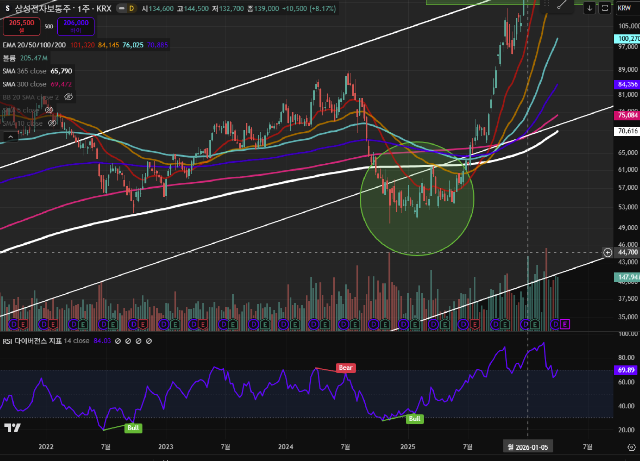Select the 볼륨 volume indicator legend
Viewport: 640px width, 461px height.
click(9, 58)
